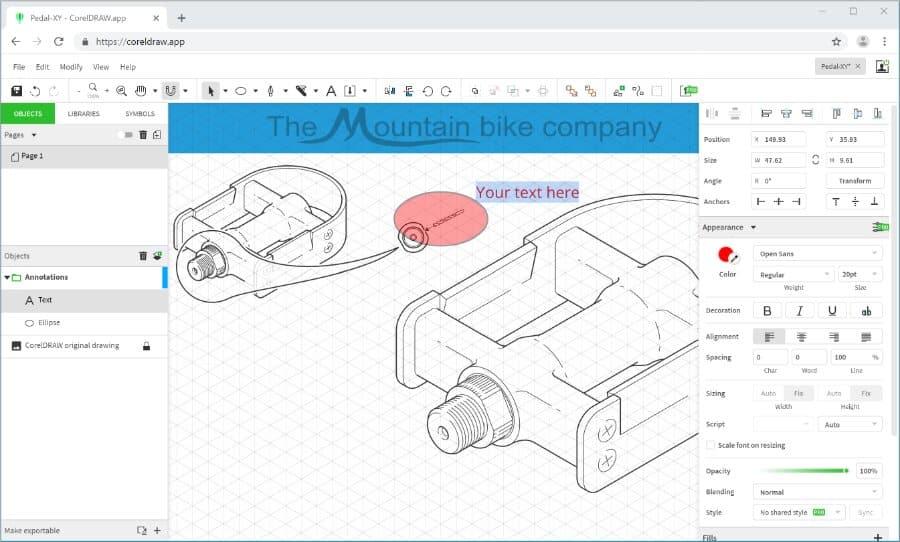Toggle the Pages panel switch
Image resolution: width=900 pixels, height=542 pixels.
[124, 135]
